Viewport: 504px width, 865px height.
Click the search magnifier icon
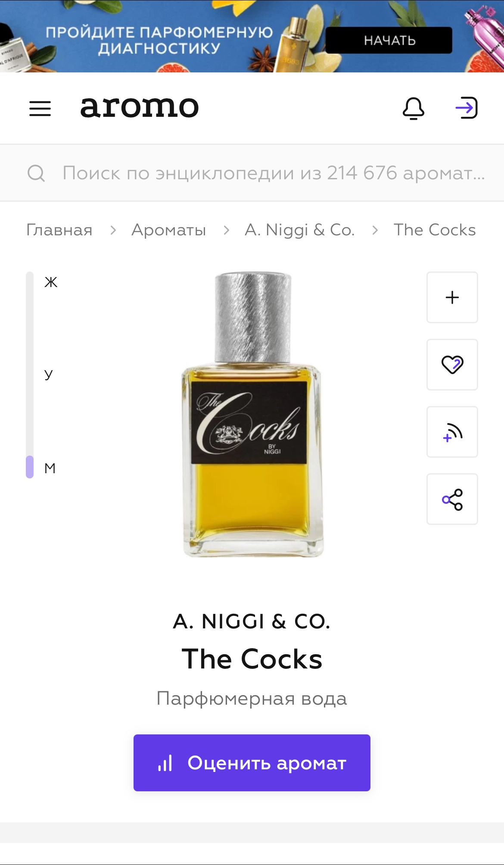point(36,173)
